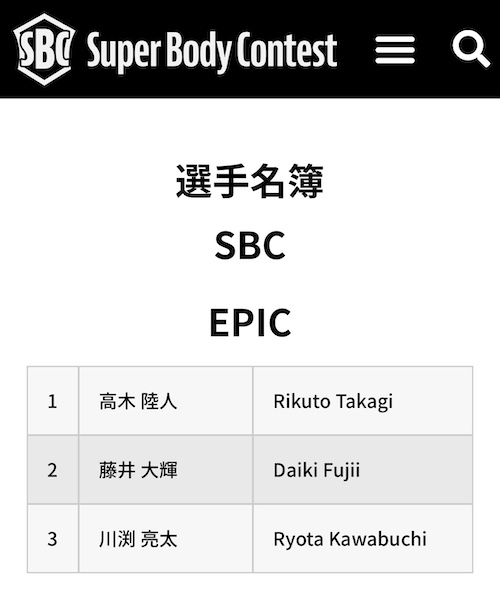Click the letter S in SBC logo

point(27,50)
